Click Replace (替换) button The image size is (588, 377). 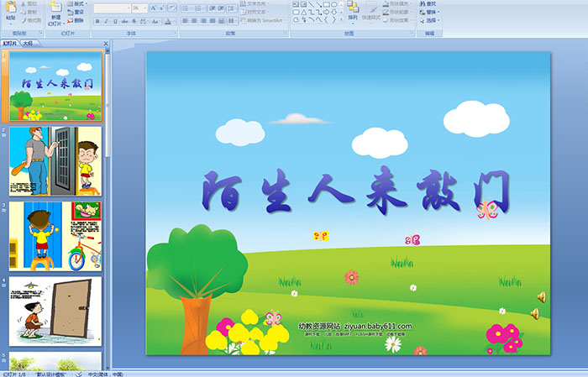point(429,12)
